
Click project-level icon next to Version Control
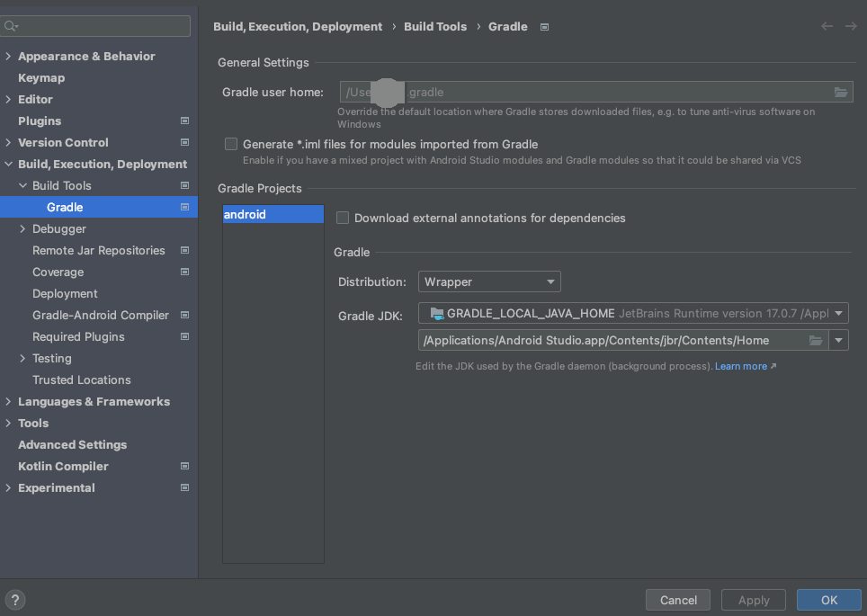[x=184, y=142]
